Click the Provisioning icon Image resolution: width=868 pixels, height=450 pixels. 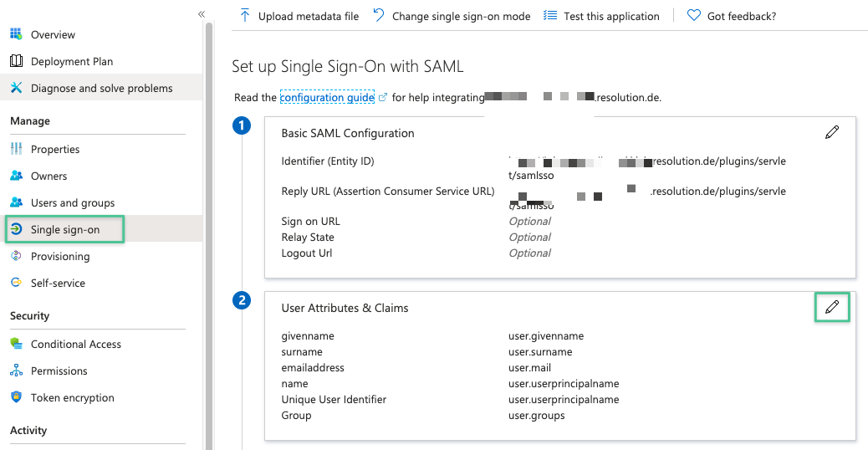17,256
